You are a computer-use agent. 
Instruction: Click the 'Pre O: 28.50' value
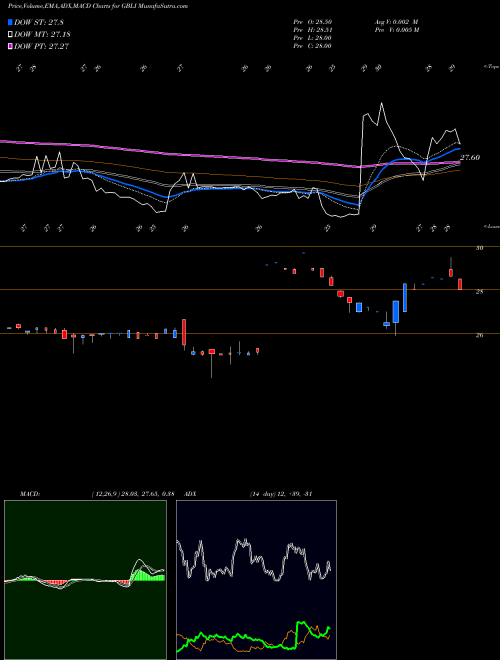click(313, 22)
